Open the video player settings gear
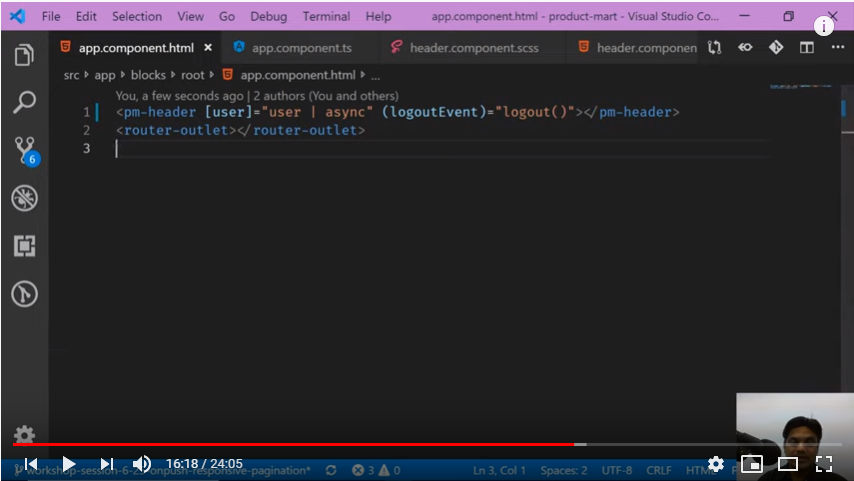The width and height of the screenshot is (854, 481). [x=716, y=464]
